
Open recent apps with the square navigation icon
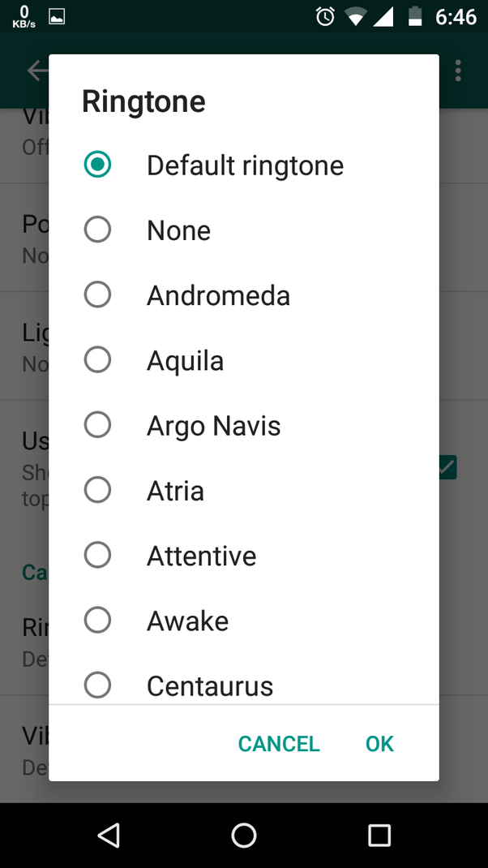click(379, 835)
